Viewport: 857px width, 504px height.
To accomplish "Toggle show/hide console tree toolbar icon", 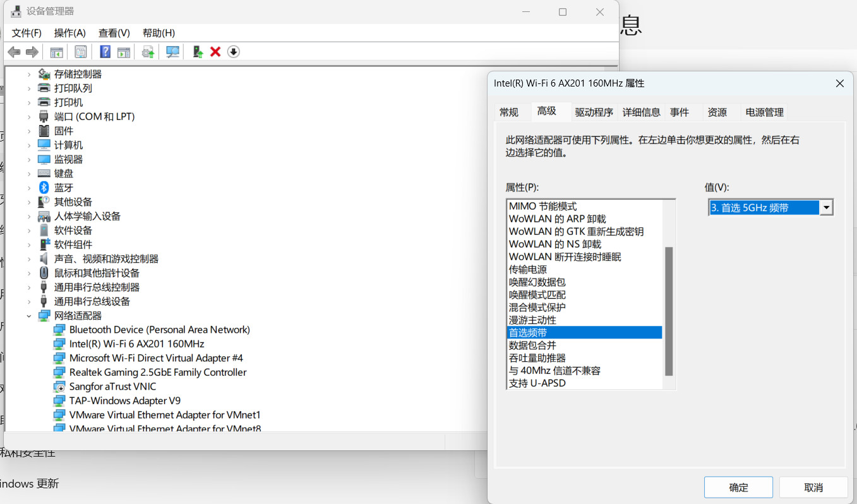I will (x=57, y=52).
